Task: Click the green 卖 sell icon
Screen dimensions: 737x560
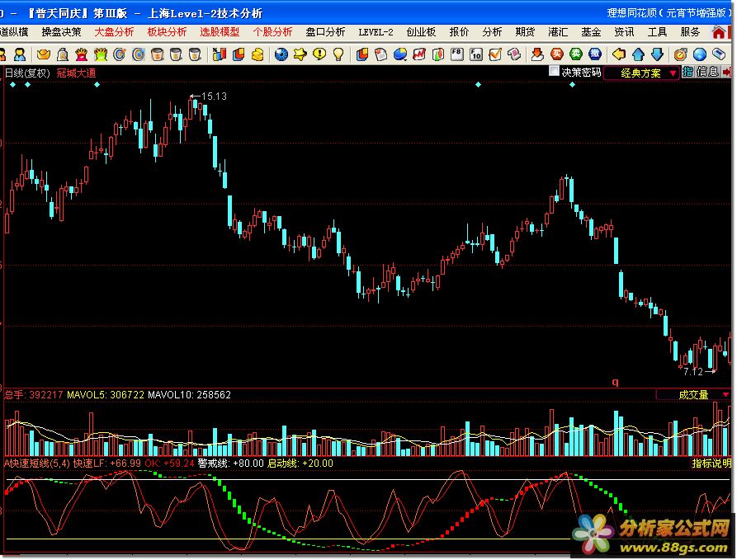Action: (x=576, y=54)
